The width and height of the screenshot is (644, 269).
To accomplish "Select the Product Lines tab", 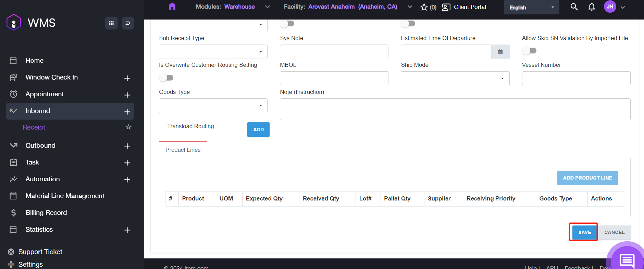I will pos(183,150).
